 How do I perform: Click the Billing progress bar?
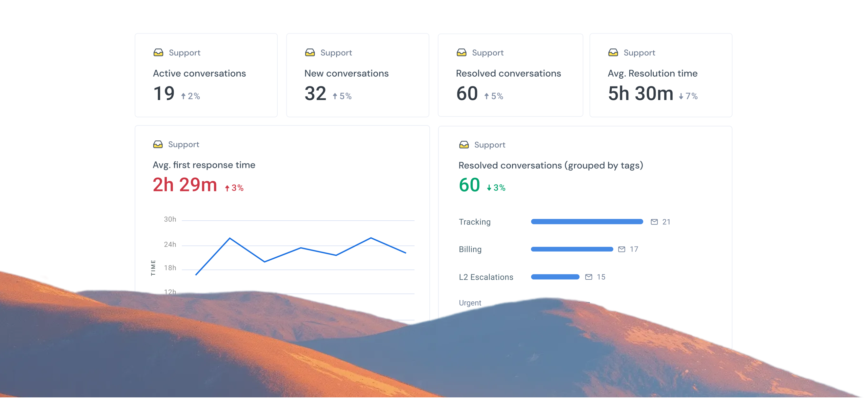point(572,249)
